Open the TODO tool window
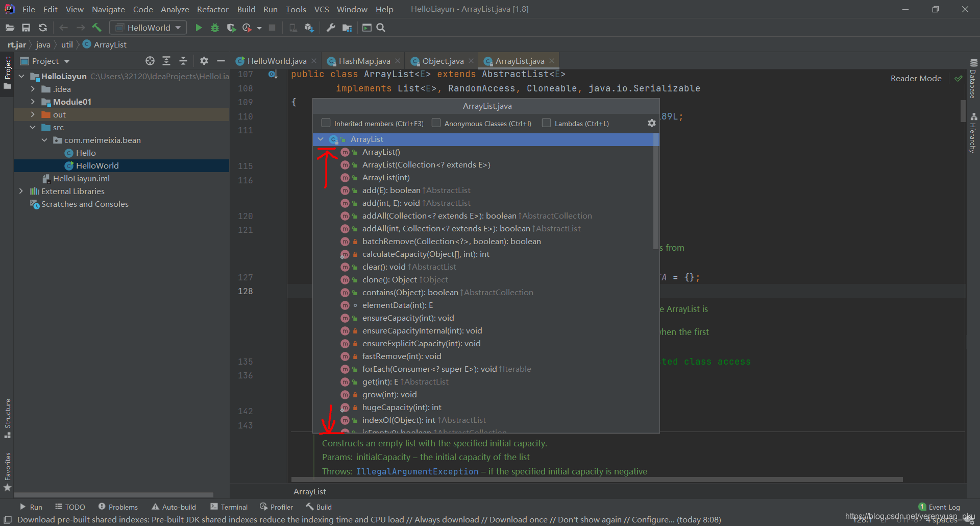The height and width of the screenshot is (526, 980). click(70, 507)
